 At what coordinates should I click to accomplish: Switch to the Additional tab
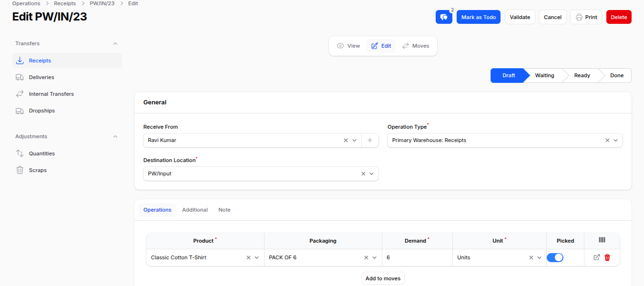[194, 209]
